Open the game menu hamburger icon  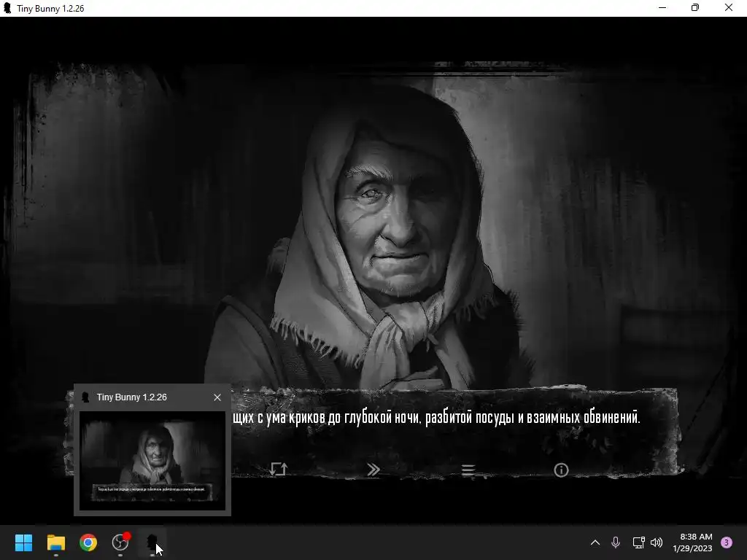pyautogui.click(x=468, y=470)
